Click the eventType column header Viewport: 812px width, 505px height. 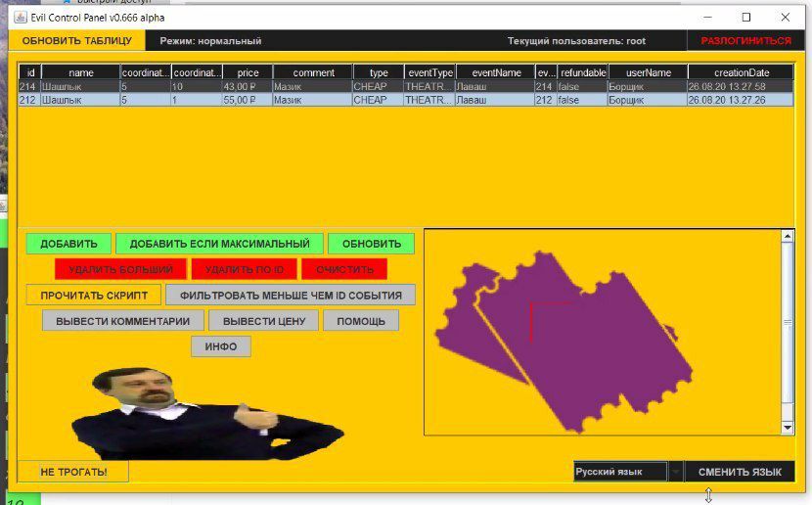coord(430,72)
